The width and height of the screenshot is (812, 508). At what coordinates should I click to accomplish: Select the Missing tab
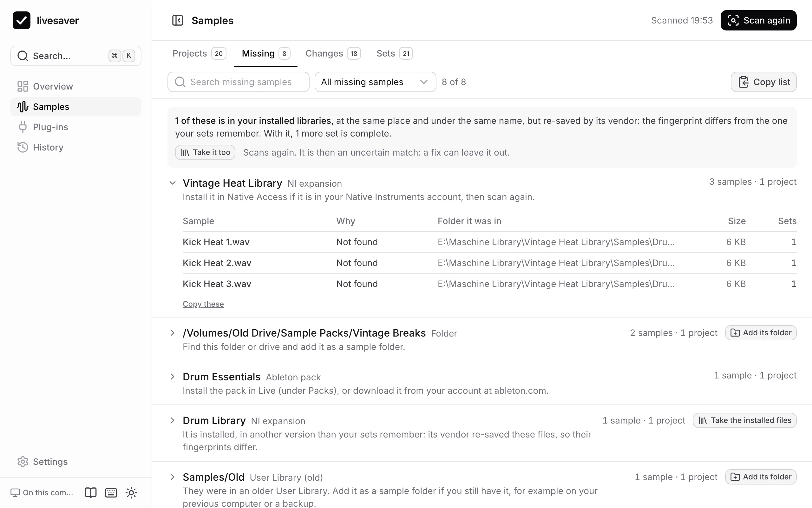(x=265, y=53)
